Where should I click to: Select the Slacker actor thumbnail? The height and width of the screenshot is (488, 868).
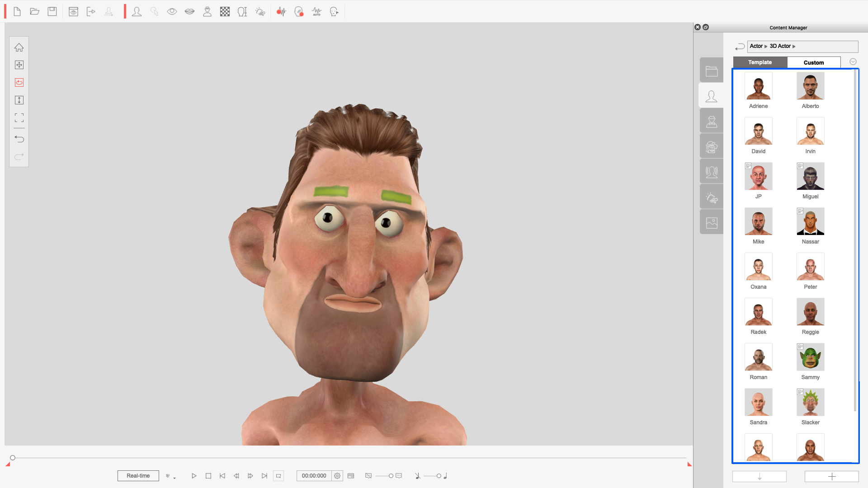811,402
